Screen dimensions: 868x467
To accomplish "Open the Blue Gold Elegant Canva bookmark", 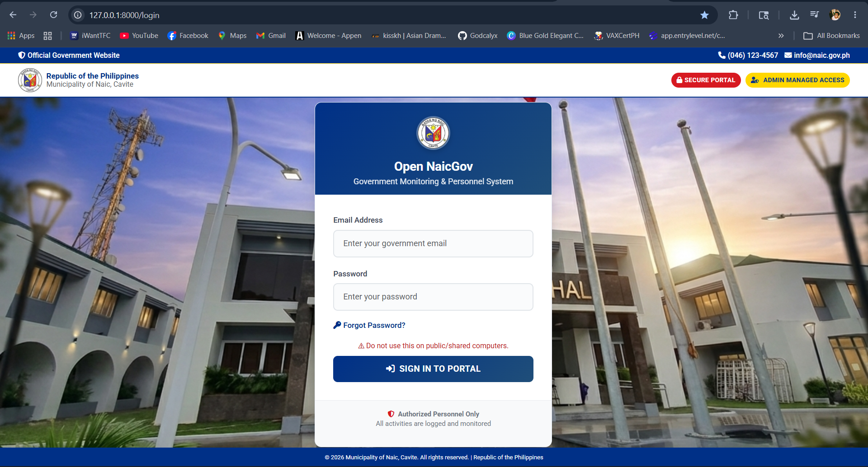I will coord(545,36).
